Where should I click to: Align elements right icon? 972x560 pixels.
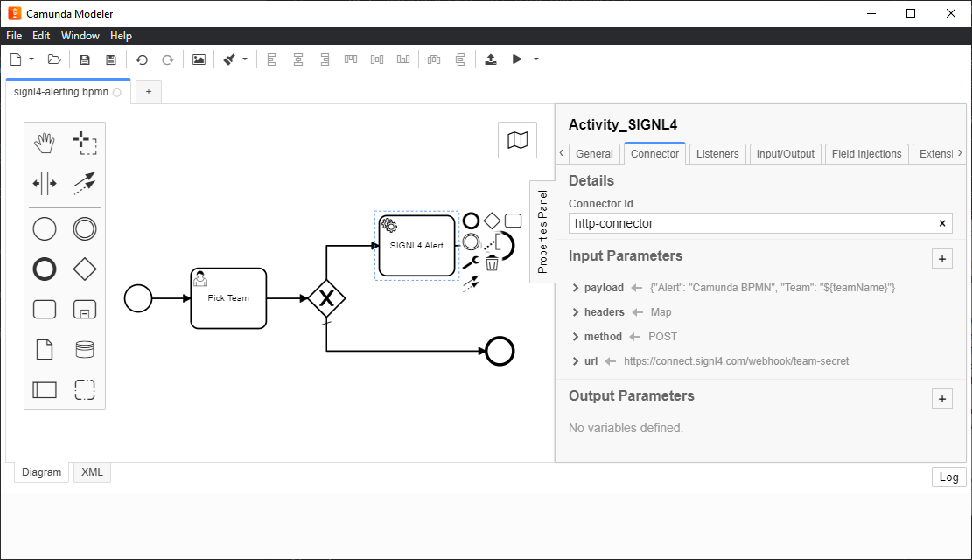tap(325, 59)
